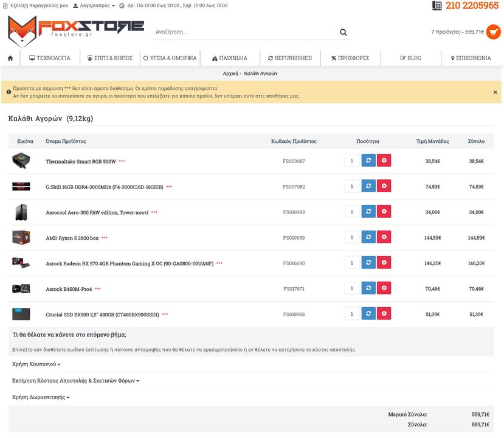This screenshot has width=504, height=438.
Task: Click G.Skill RAM thumbnail
Action: coord(21,186)
